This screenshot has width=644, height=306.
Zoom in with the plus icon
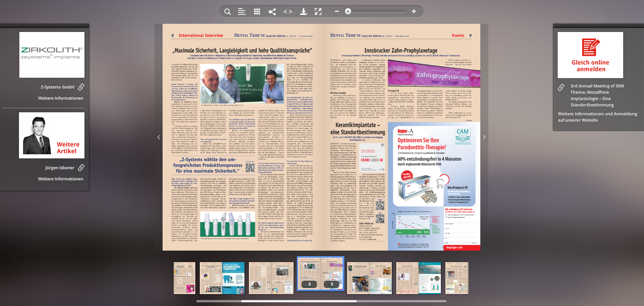pos(414,12)
